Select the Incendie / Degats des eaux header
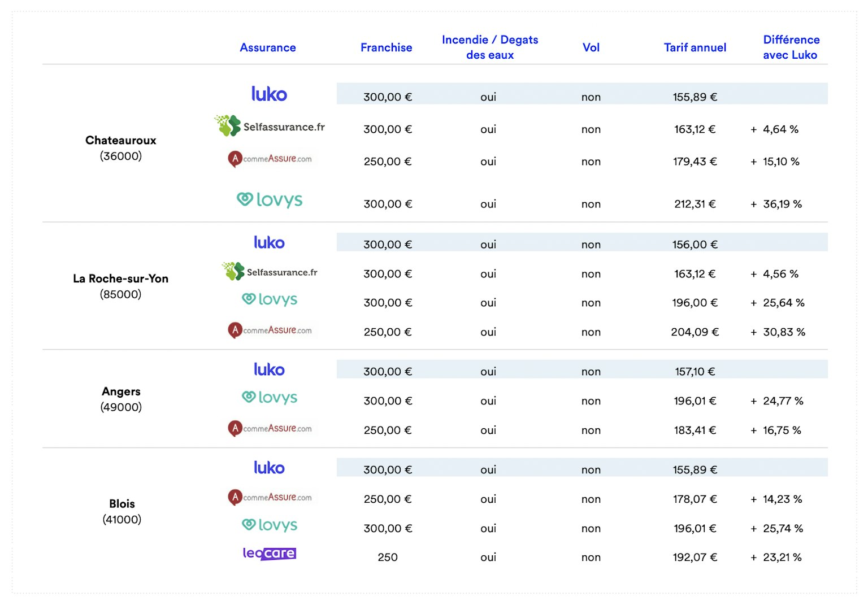868x605 pixels. 490,47
